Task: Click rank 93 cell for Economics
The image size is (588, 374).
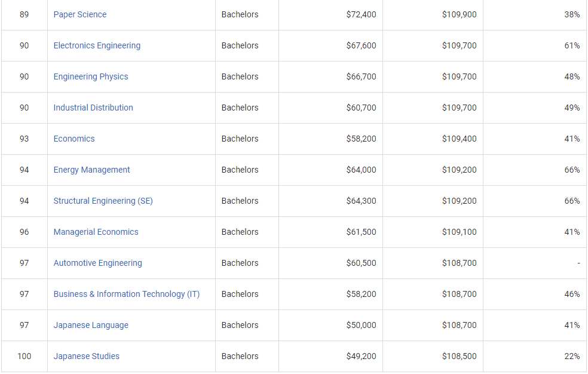Action: click(24, 139)
